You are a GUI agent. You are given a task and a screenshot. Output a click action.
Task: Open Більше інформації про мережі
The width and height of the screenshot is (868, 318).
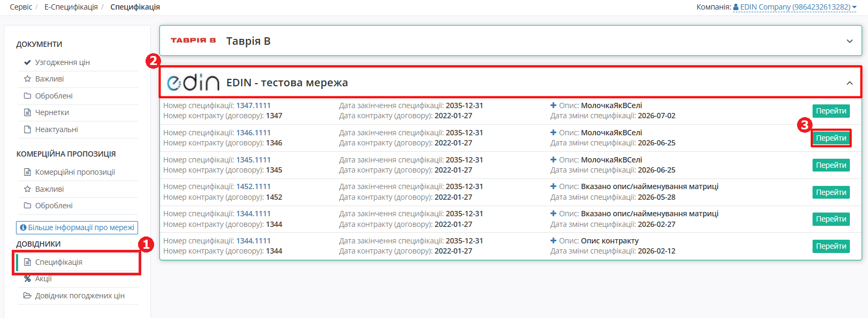tap(77, 227)
